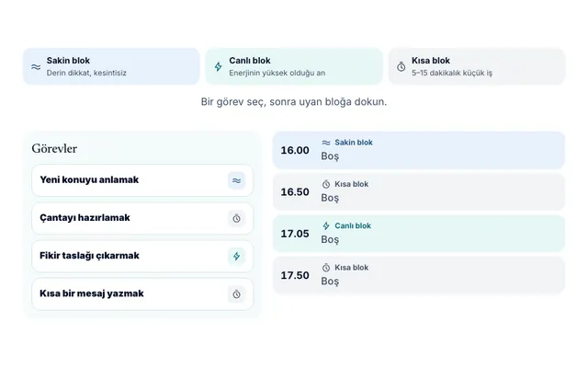The image size is (588, 368).
Task: Select the task Yeni konuyu anlamak
Action: (x=142, y=180)
